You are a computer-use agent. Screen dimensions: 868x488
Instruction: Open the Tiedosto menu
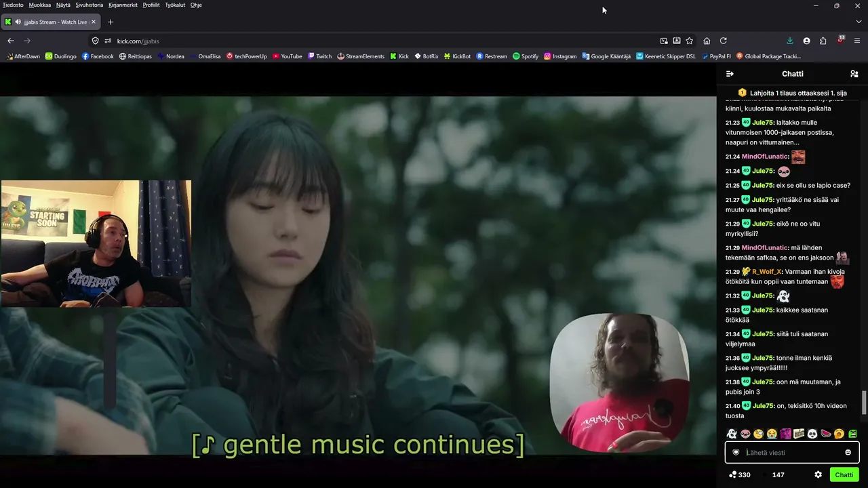pos(13,5)
